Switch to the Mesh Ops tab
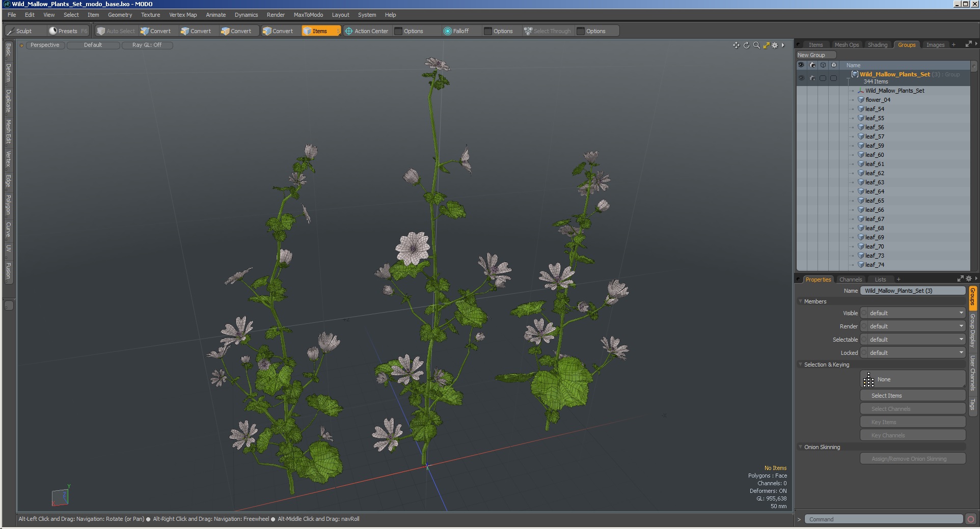The image size is (980, 529). pyautogui.click(x=847, y=45)
